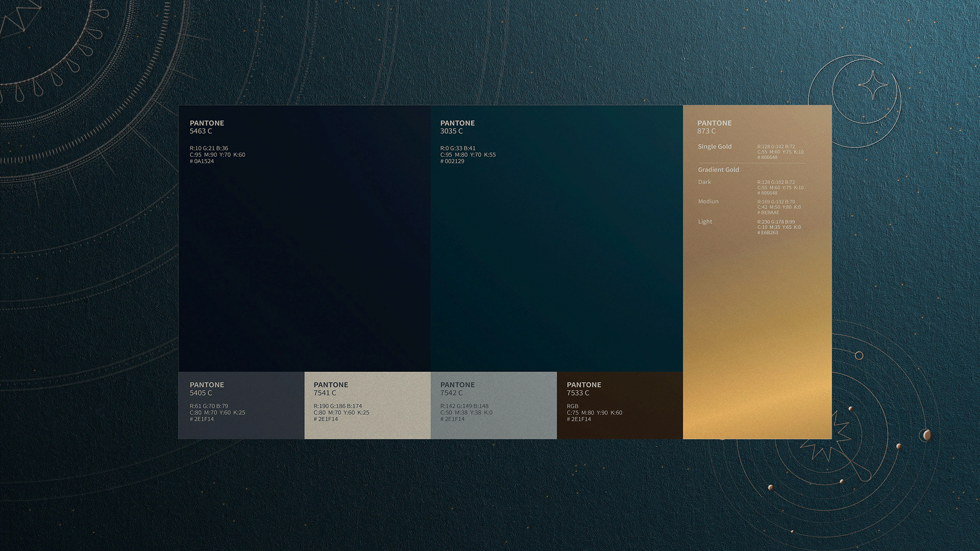Screen dimensions: 980x551
Task: Click the 'C:42 M:50 Y:80 K:0' value
Action: [x=779, y=207]
